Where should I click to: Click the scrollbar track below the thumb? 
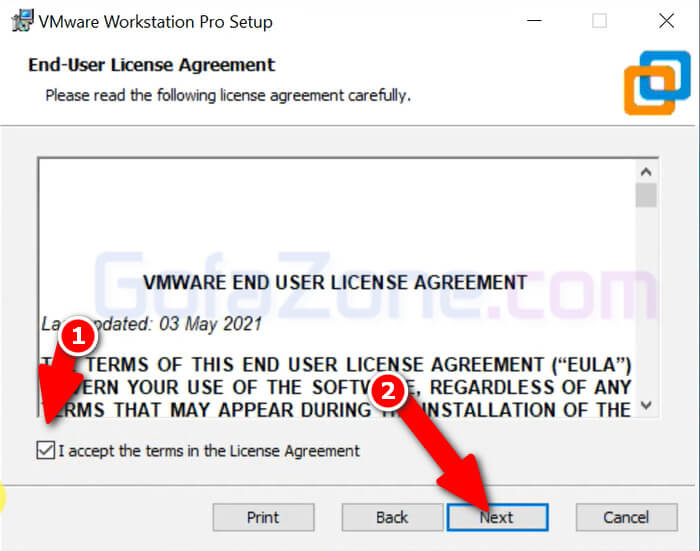point(646,302)
